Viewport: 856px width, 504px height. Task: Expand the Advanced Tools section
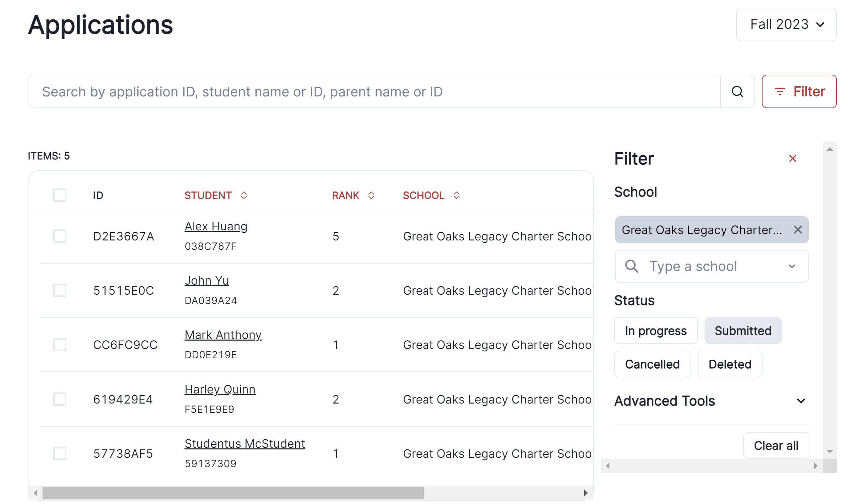(x=801, y=401)
